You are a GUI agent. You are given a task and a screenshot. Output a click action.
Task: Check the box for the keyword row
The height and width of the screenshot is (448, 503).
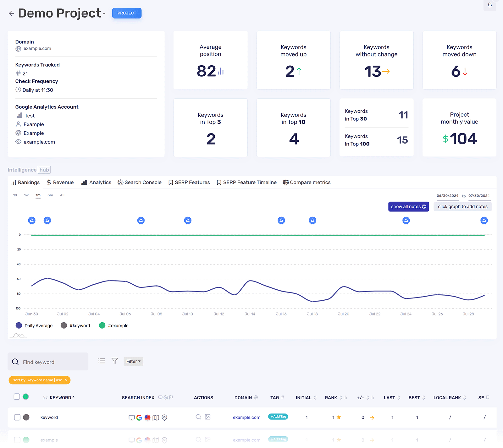tap(17, 417)
